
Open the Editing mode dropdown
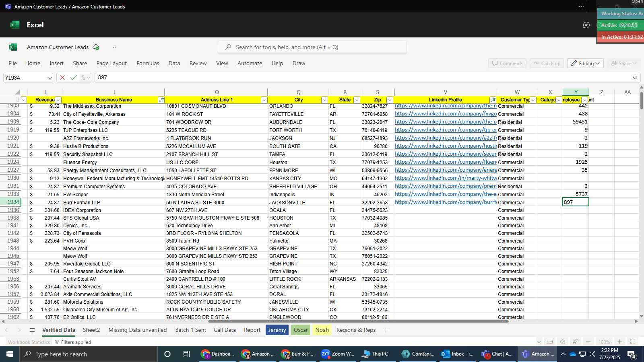click(586, 64)
